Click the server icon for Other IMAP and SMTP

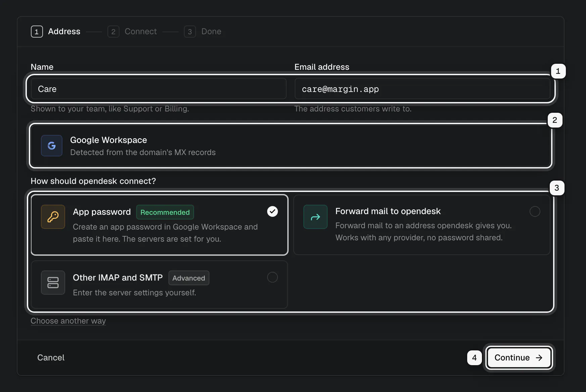[53, 283]
